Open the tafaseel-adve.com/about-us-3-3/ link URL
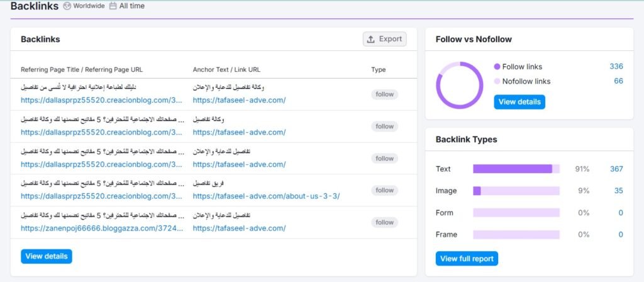Viewport: 644px width, 282px height. tap(266, 196)
